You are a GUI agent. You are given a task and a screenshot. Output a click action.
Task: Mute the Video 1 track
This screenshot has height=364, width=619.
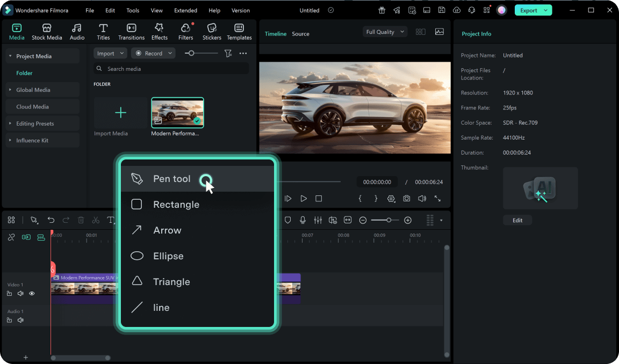coord(20,294)
